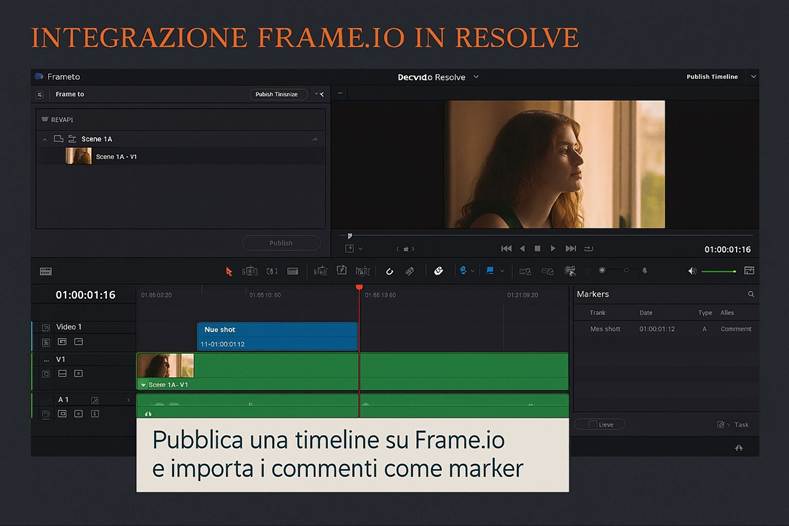Click the insert clip icon

tap(320, 271)
